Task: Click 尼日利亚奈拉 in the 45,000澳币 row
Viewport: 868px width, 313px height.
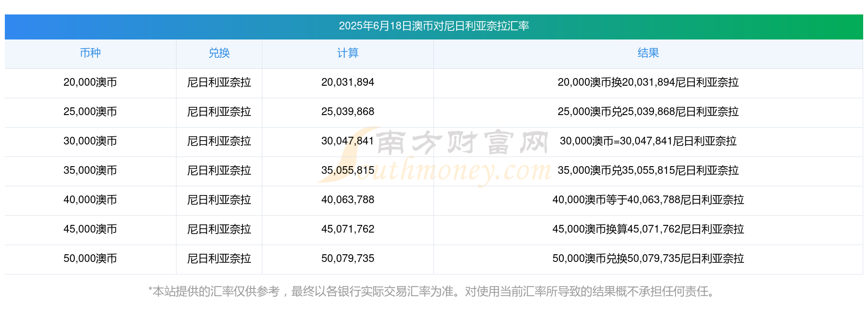Action: click(219, 229)
